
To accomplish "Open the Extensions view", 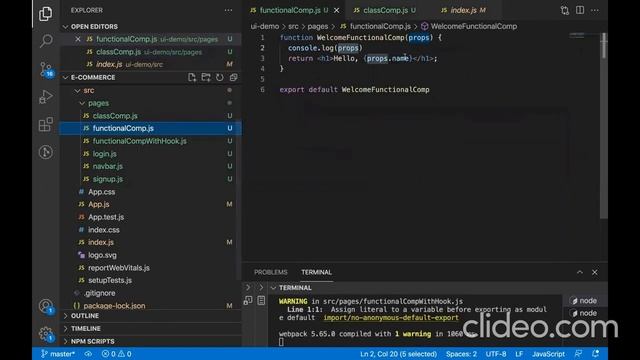I will click(x=46, y=124).
